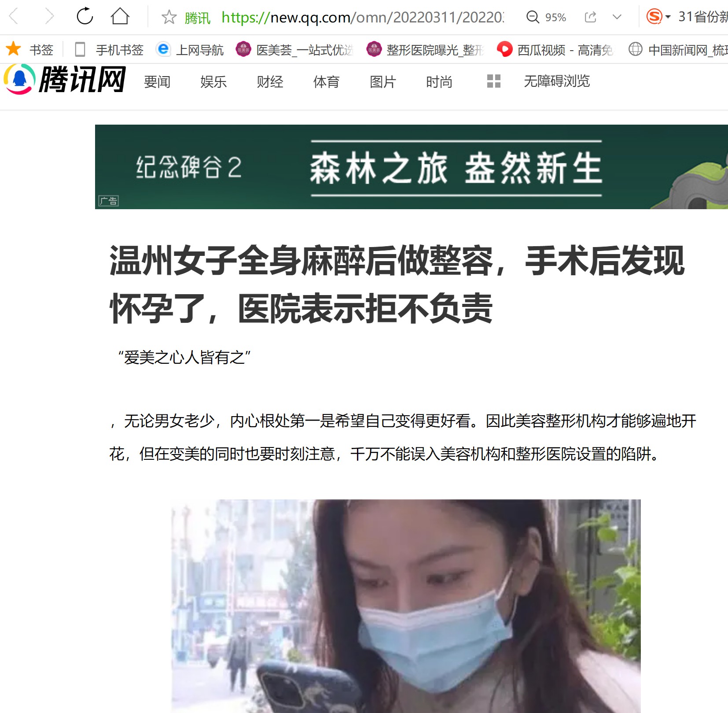Click the share page icon
The height and width of the screenshot is (713, 728).
pyautogui.click(x=590, y=17)
